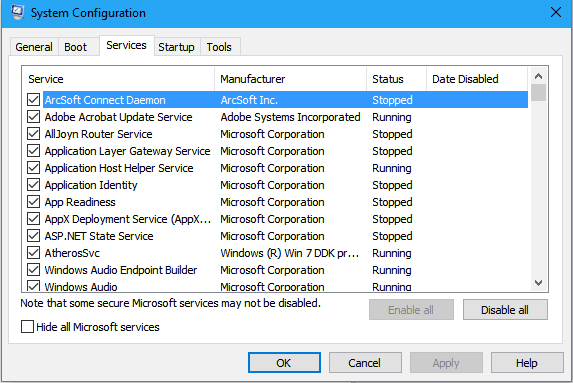Close the System Configuration window
This screenshot has height=383, width=573.
pos(555,12)
